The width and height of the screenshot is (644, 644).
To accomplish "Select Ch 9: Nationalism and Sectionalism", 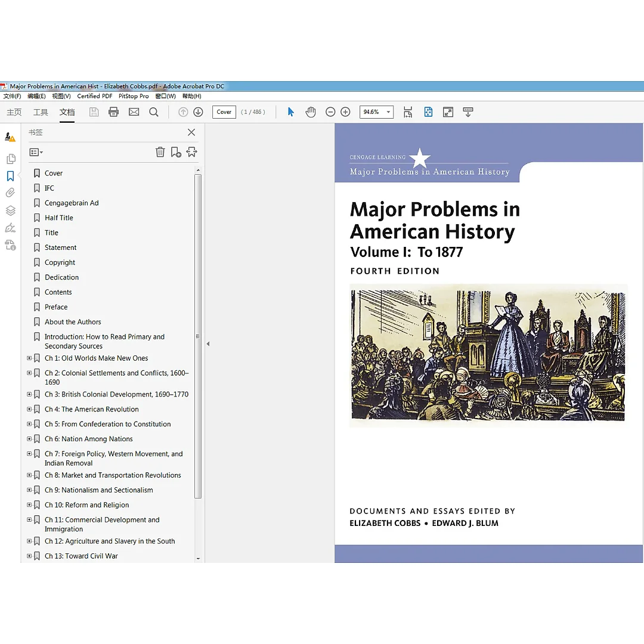I will (x=98, y=490).
